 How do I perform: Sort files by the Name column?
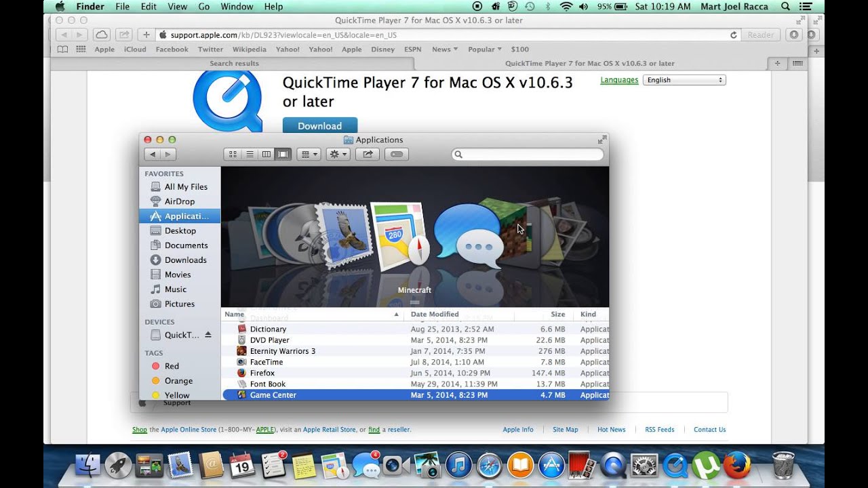click(312, 314)
